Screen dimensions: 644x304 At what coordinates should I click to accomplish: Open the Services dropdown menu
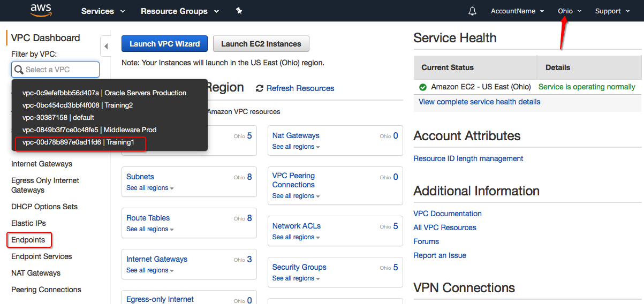pyautogui.click(x=103, y=11)
